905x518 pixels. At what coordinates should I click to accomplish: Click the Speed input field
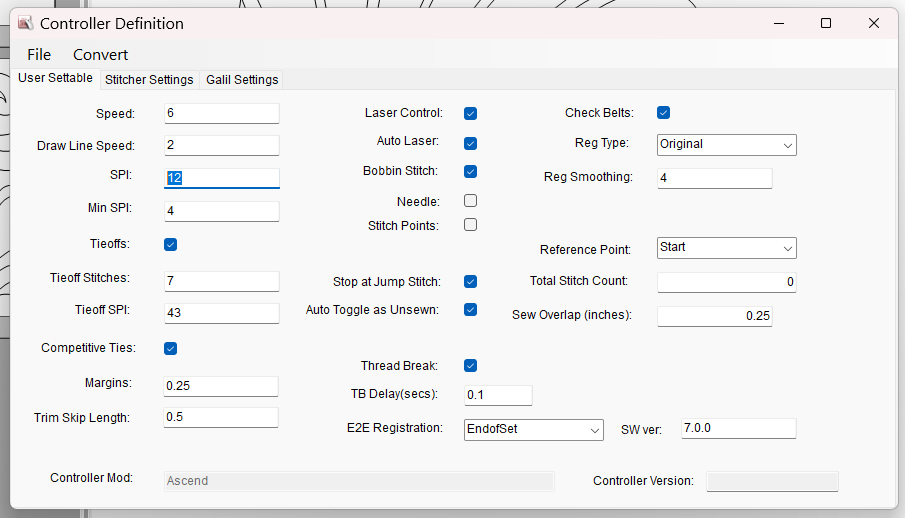coord(222,113)
